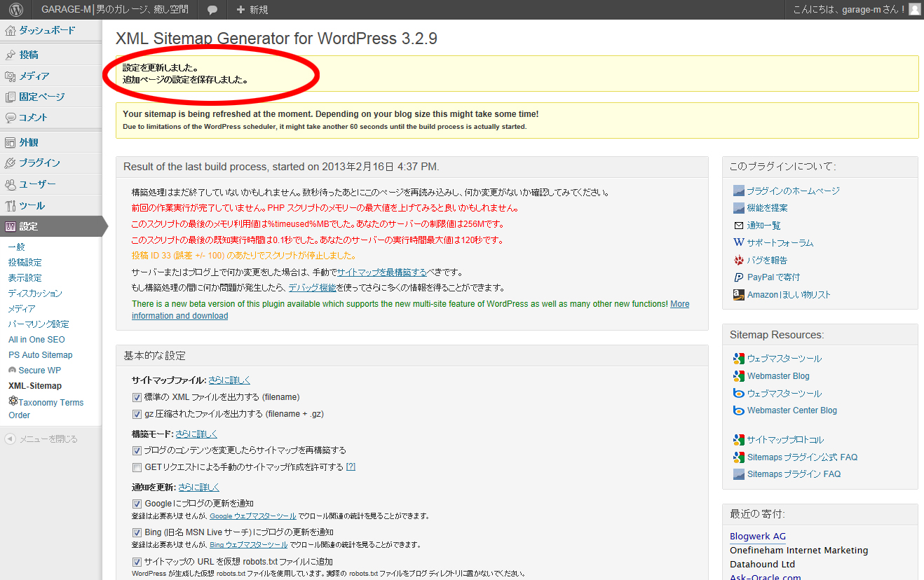
Task: Open All in One SEO settings
Action: coord(36,340)
